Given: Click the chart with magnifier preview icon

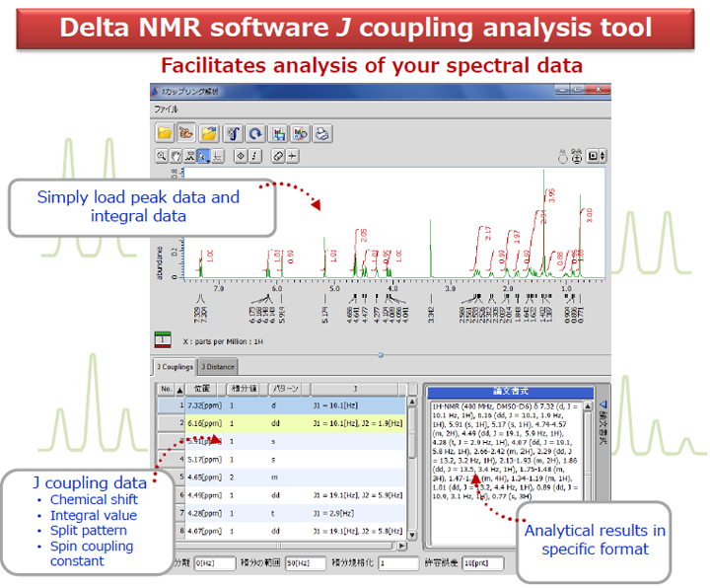Looking at the screenshot, I should (300, 133).
